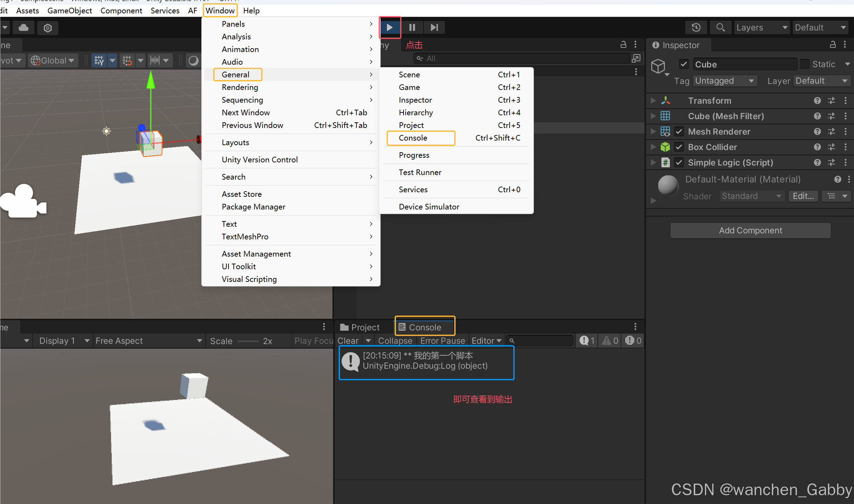Screen dimensions: 854x504
Task: Click the toolbar search magnifier icon
Action: (720, 27)
